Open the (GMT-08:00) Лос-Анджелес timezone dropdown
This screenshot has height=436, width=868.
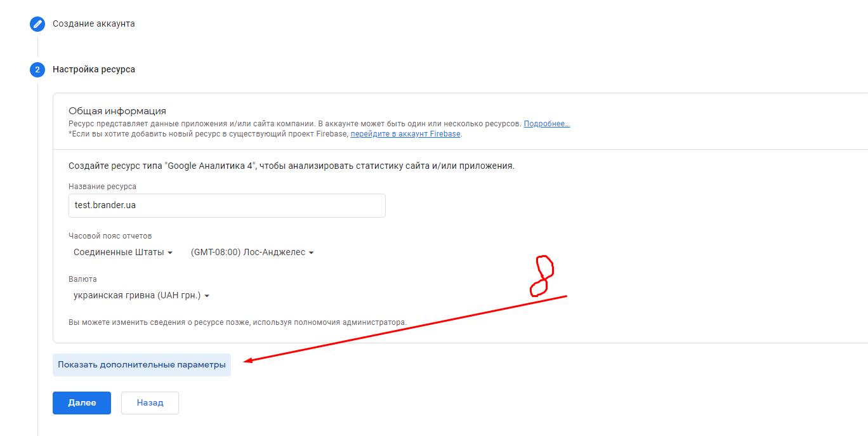point(252,252)
